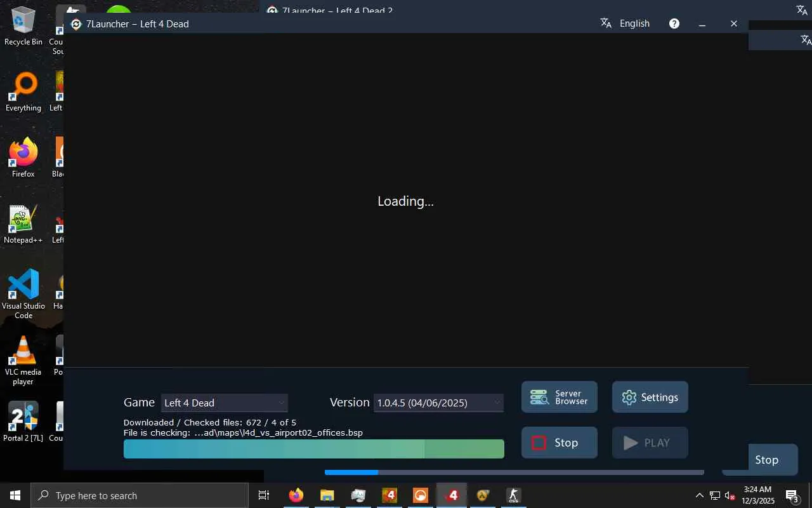Launch Firefox from the taskbar

pyautogui.click(x=296, y=495)
